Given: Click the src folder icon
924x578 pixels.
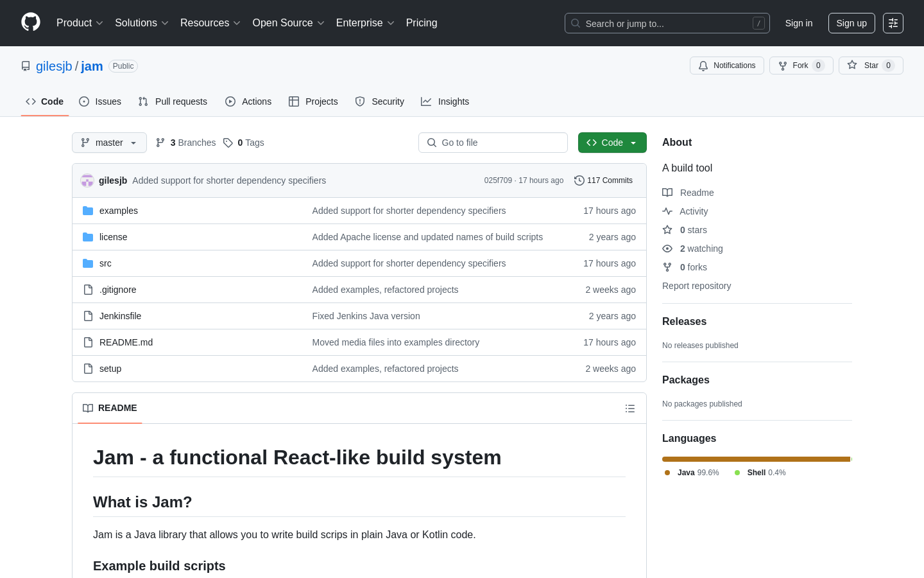Looking at the screenshot, I should point(88,263).
